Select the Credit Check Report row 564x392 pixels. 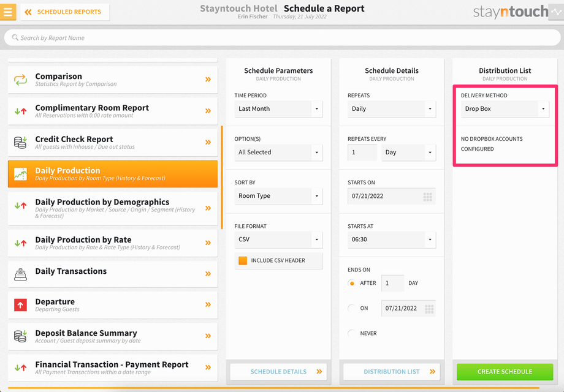point(113,143)
